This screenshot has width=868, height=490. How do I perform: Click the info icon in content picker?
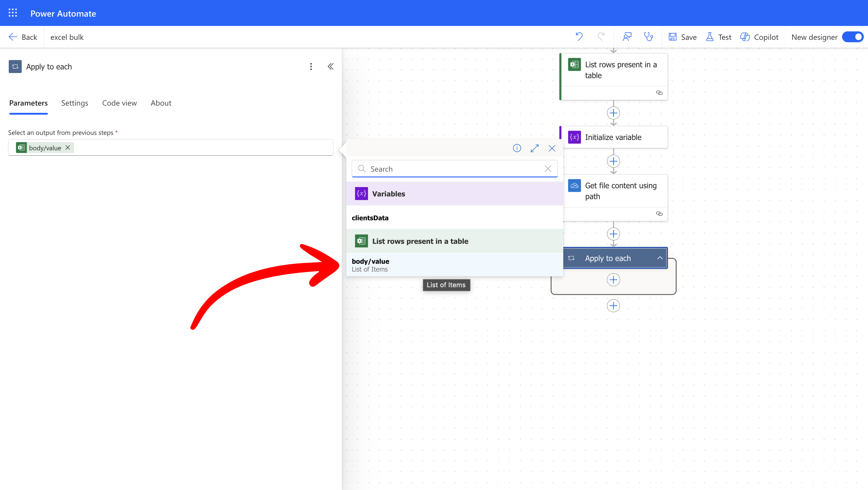click(517, 148)
